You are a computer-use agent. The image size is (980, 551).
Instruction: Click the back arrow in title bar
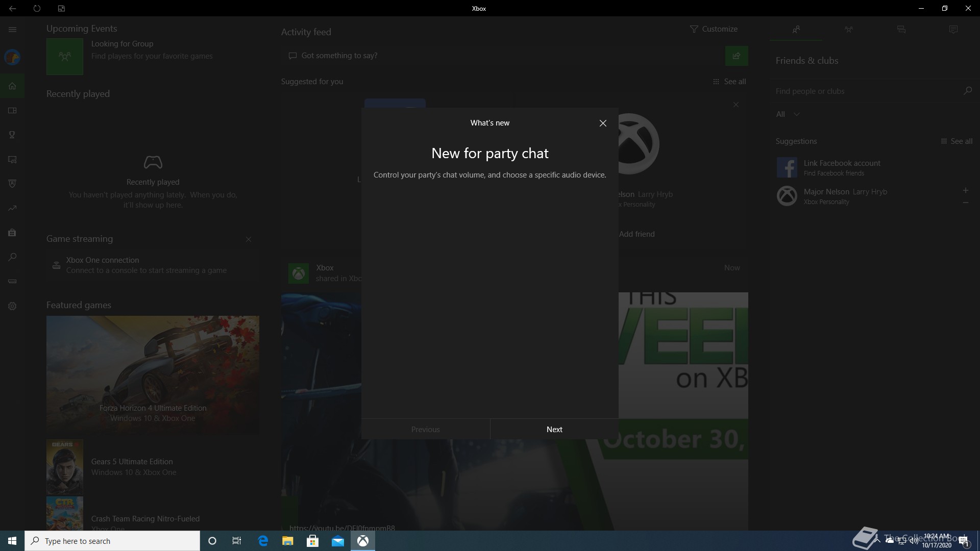pos(12,8)
